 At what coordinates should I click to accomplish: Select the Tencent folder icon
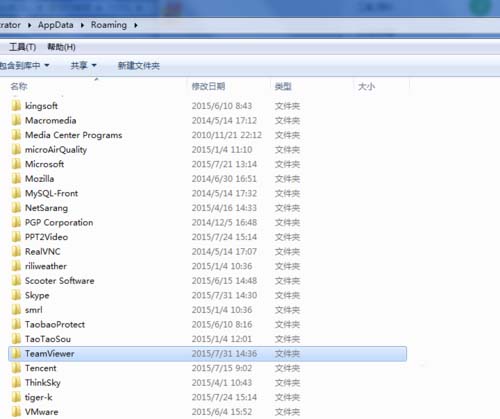coord(16,368)
